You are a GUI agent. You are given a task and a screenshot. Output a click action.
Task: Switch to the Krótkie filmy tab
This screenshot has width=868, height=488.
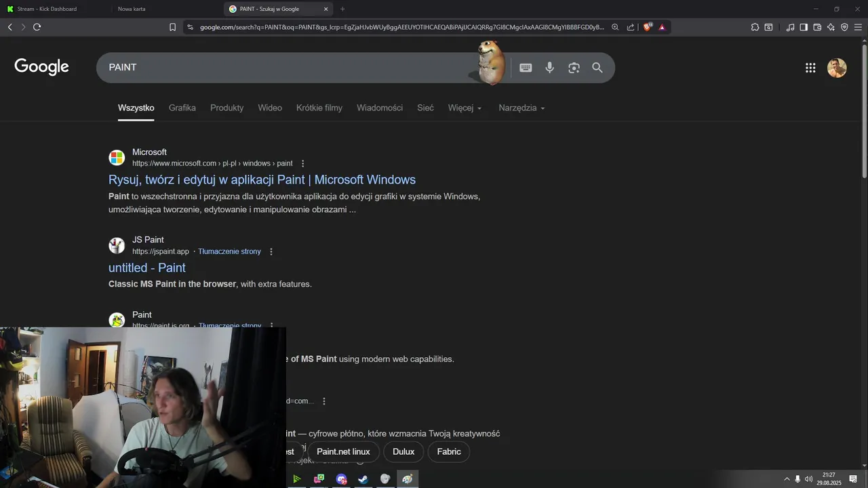coord(319,108)
